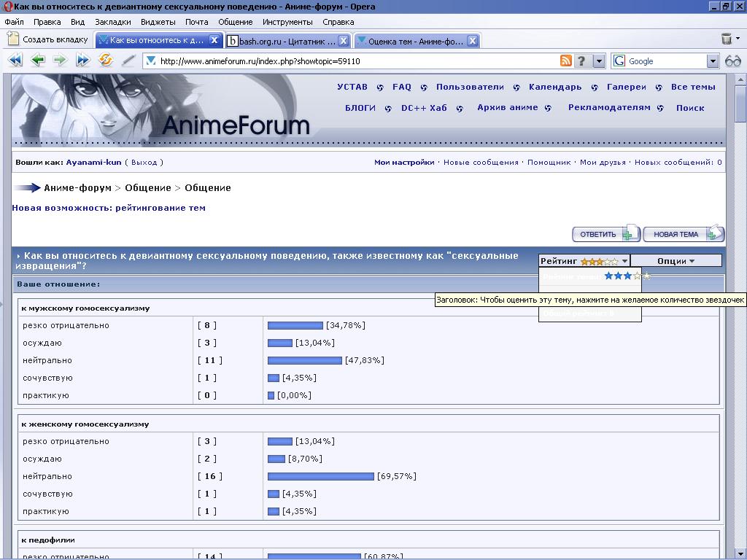Open the Пользователи link

[470, 87]
